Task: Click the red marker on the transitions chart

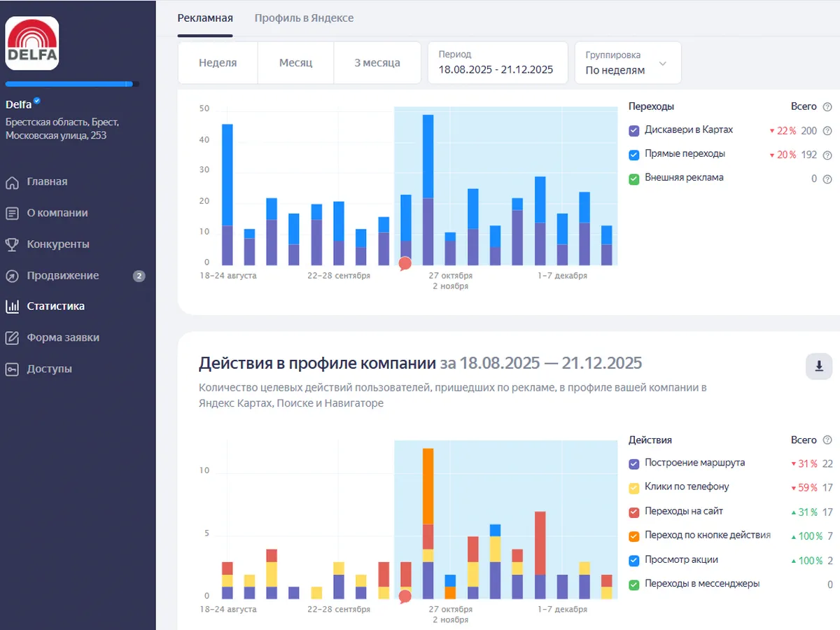Action: [x=405, y=263]
